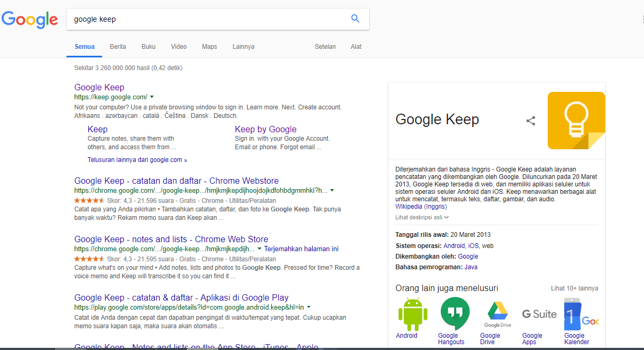
Task: Open the Android robot icon
Action: click(413, 314)
